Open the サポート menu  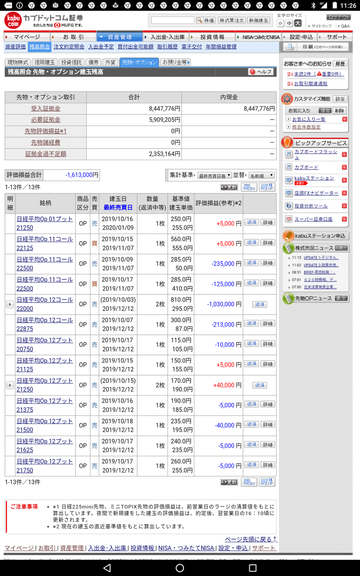tap(335, 37)
